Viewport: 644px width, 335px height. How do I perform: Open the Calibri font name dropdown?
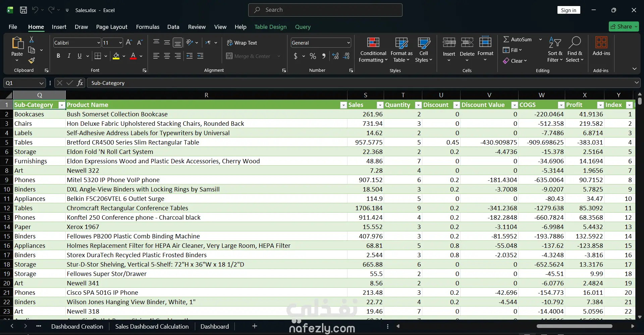tap(99, 43)
